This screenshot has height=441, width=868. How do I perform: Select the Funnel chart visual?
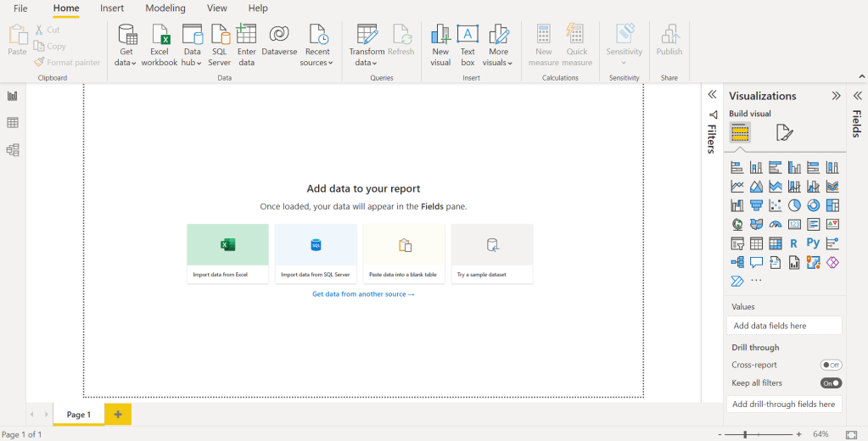tap(756, 205)
